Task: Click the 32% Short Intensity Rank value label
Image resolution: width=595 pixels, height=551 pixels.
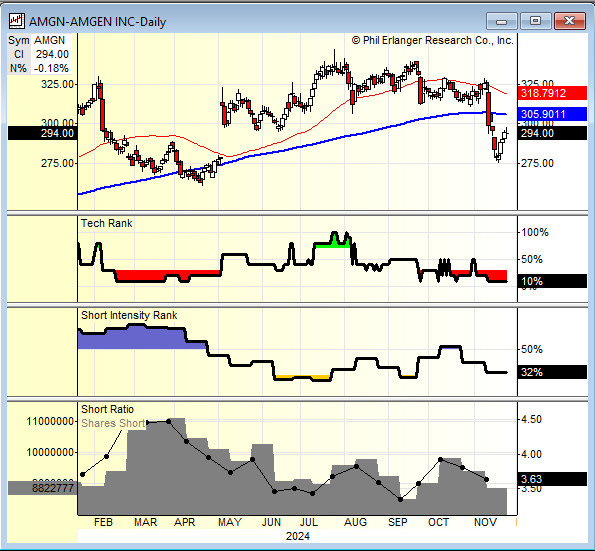Action: tap(552, 372)
